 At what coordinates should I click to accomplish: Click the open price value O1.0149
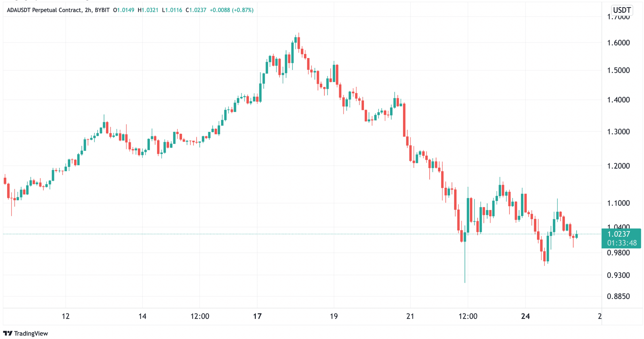click(124, 10)
